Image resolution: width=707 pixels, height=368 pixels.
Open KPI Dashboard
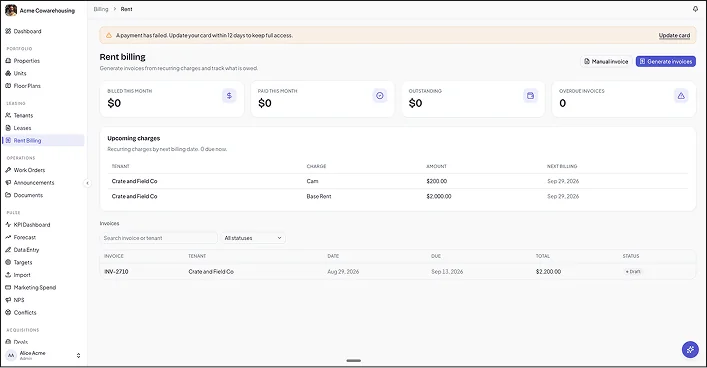(x=43, y=225)
